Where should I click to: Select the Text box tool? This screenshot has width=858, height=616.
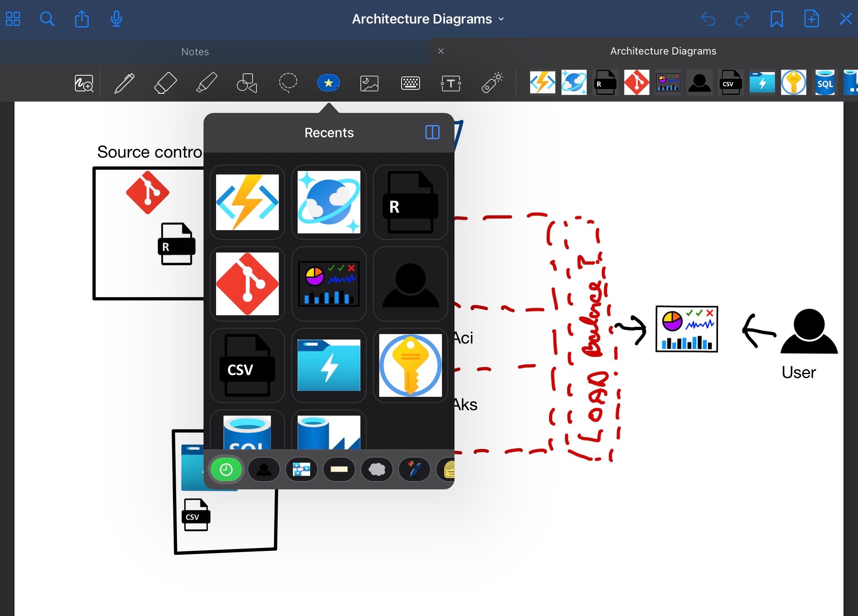pyautogui.click(x=451, y=83)
